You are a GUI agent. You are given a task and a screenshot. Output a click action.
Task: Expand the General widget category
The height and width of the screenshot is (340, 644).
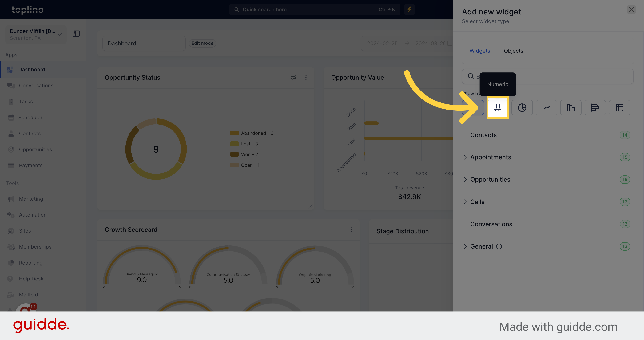coord(546,246)
